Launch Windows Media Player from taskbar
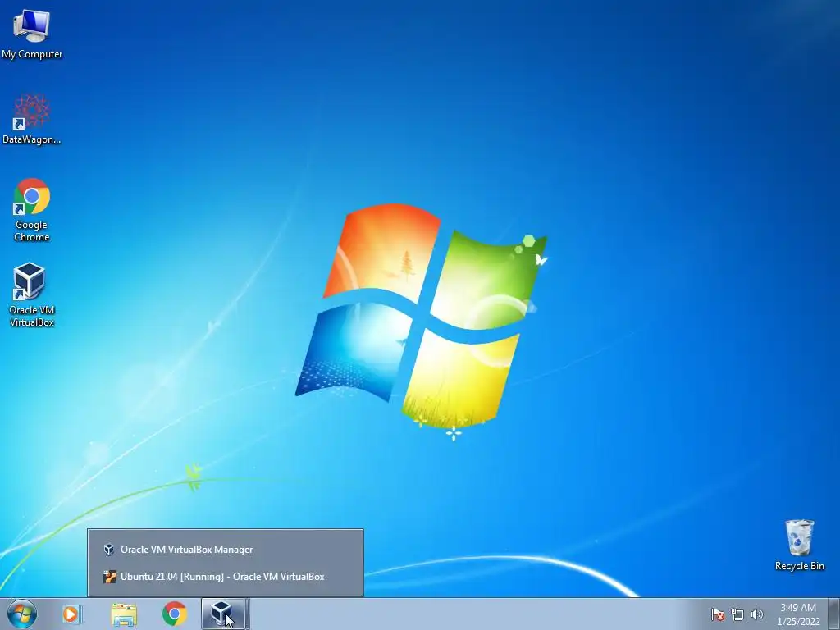 71,614
